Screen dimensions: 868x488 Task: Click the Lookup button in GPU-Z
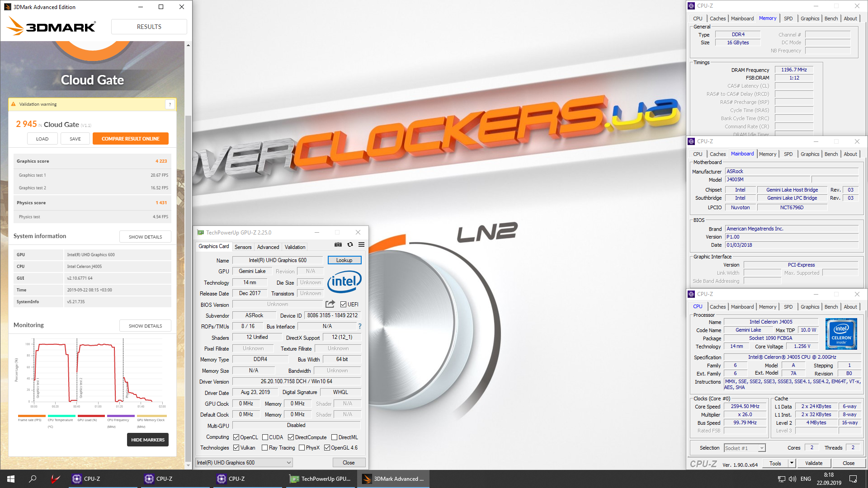[x=344, y=260]
